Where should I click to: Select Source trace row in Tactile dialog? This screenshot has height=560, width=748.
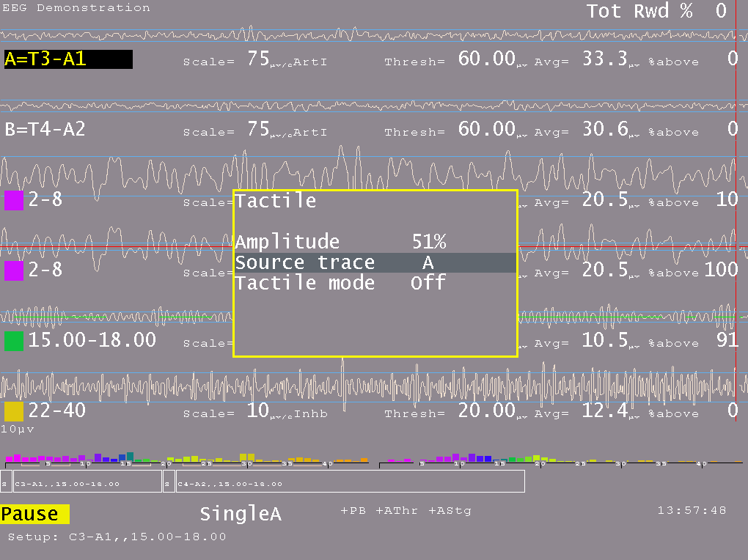304,262
